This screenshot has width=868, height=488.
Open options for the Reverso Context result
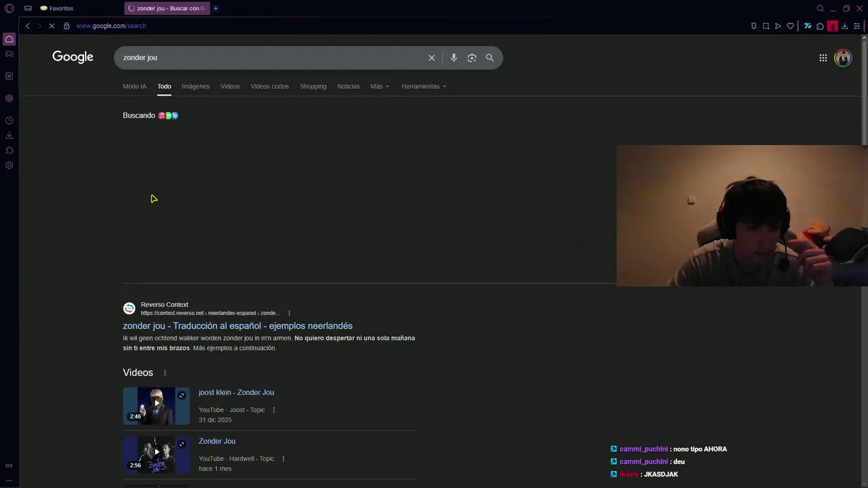289,313
